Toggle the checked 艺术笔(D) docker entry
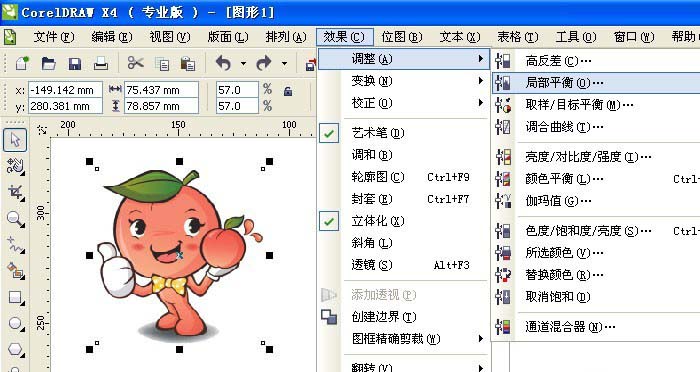The width and height of the screenshot is (700, 372). pyautogui.click(x=404, y=133)
